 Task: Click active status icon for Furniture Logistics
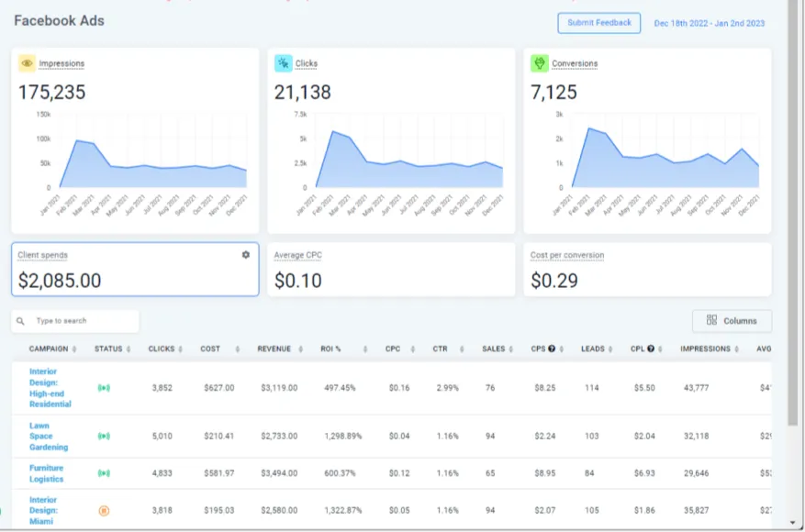point(104,473)
